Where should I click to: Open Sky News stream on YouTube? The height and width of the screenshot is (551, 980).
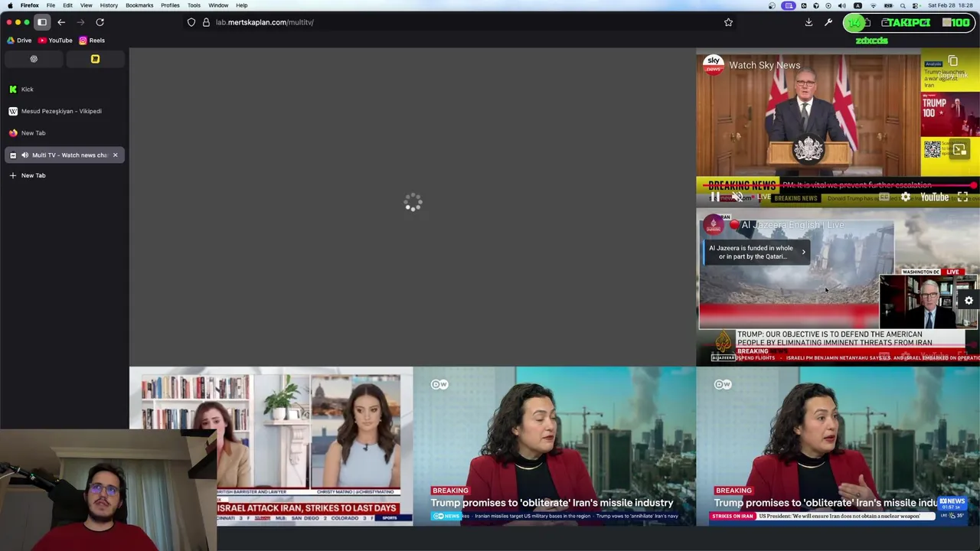935,197
